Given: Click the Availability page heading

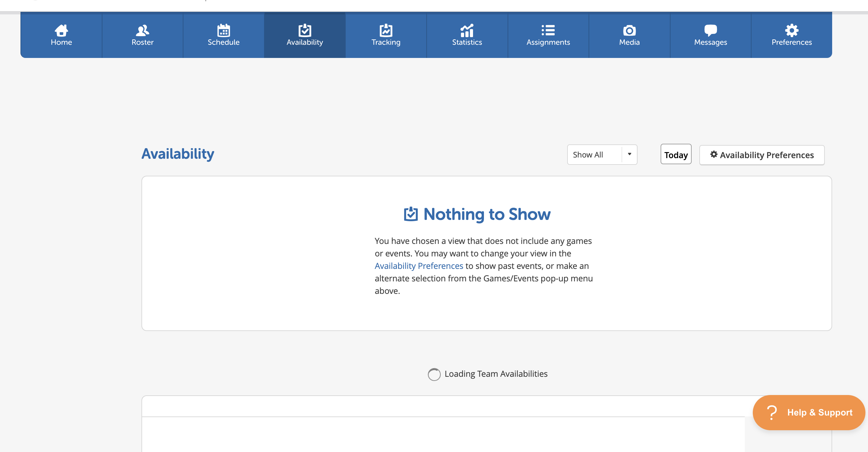Looking at the screenshot, I should [178, 154].
